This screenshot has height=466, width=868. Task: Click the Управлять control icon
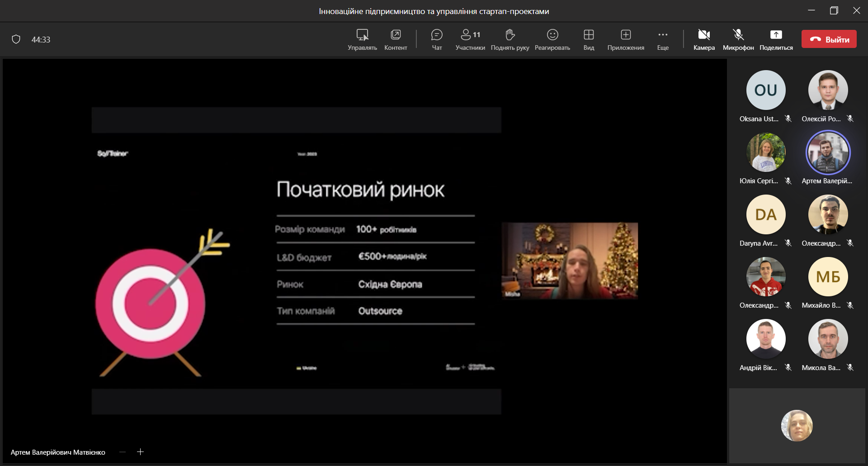coord(362,39)
